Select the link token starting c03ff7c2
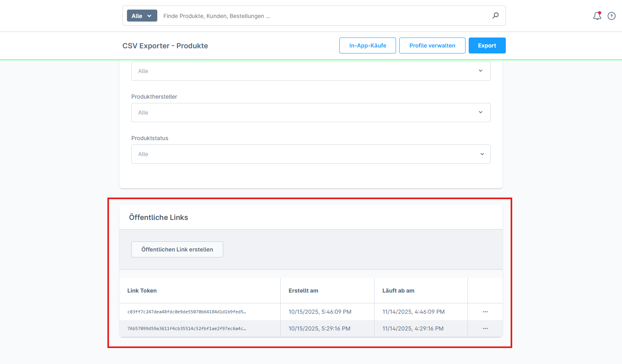Screen dimensions: 622x364 pyautogui.click(x=186, y=312)
